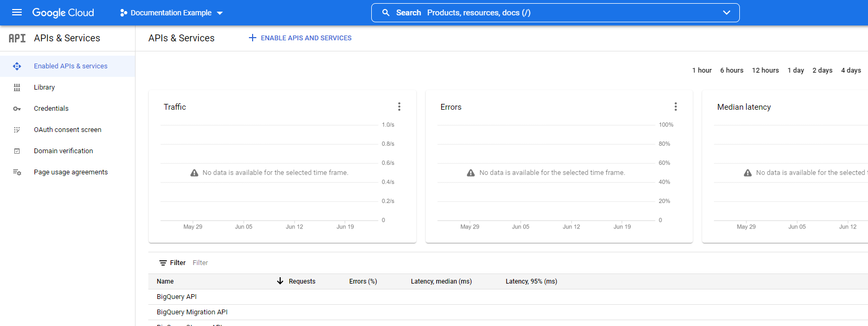The width and height of the screenshot is (868, 326).
Task: Select the 2 days time range
Action: coord(822,71)
